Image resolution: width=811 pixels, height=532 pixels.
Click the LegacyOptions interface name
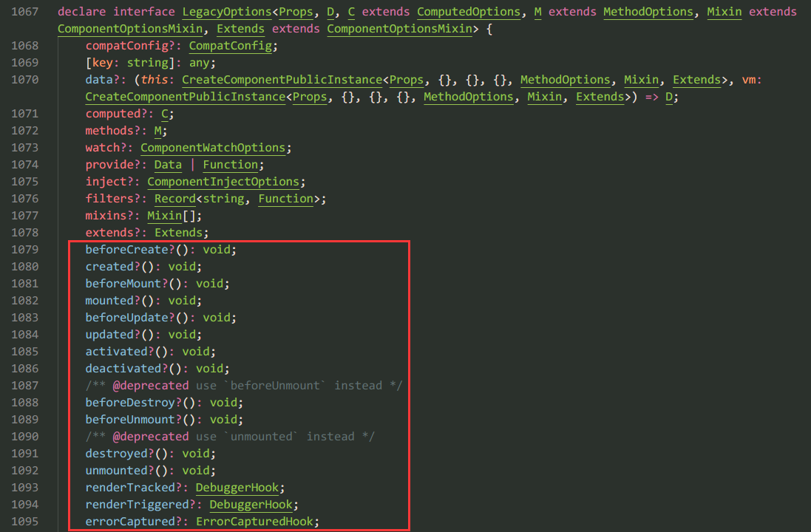[225, 12]
